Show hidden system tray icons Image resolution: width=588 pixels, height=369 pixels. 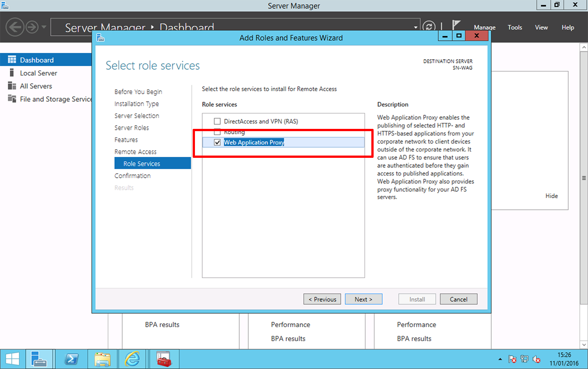click(500, 360)
